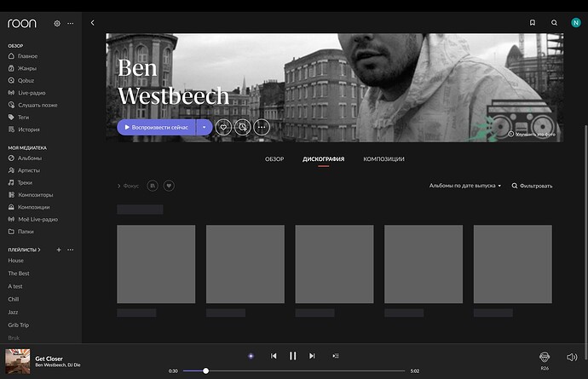
Task: Switch to the Дискография tab
Action: [323, 159]
